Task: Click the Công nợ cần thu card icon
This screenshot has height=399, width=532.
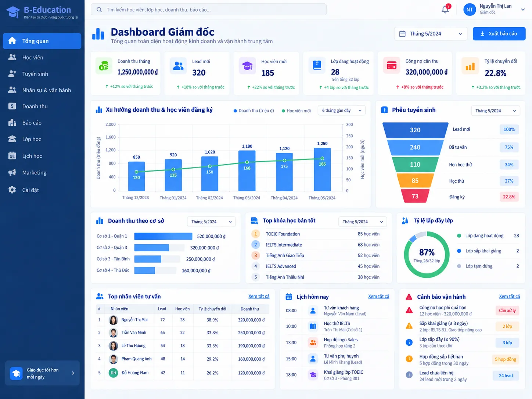Action: (x=392, y=66)
